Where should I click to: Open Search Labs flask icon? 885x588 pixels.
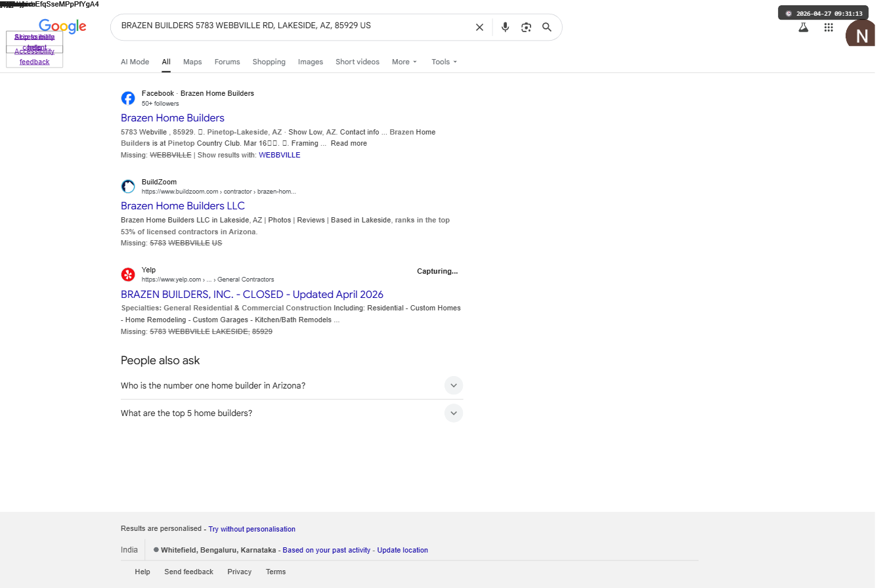[803, 28]
